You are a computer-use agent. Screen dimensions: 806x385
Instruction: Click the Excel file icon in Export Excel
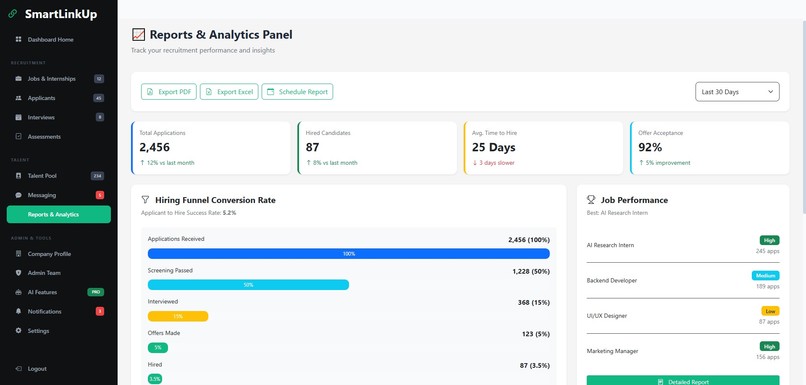coord(209,92)
